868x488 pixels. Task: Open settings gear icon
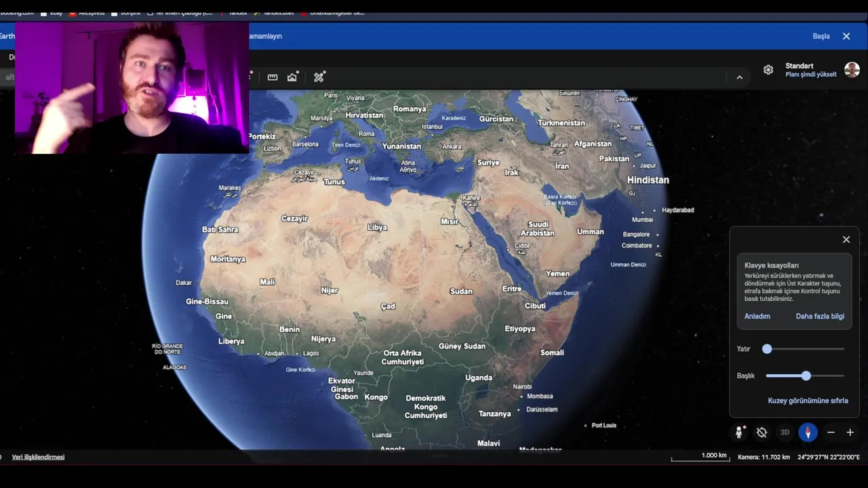pos(768,70)
